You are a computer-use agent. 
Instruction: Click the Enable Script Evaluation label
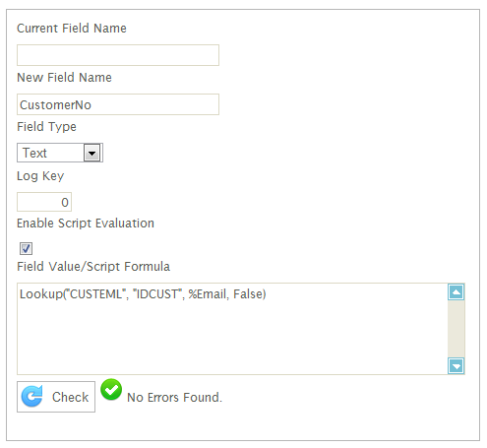pos(86,224)
